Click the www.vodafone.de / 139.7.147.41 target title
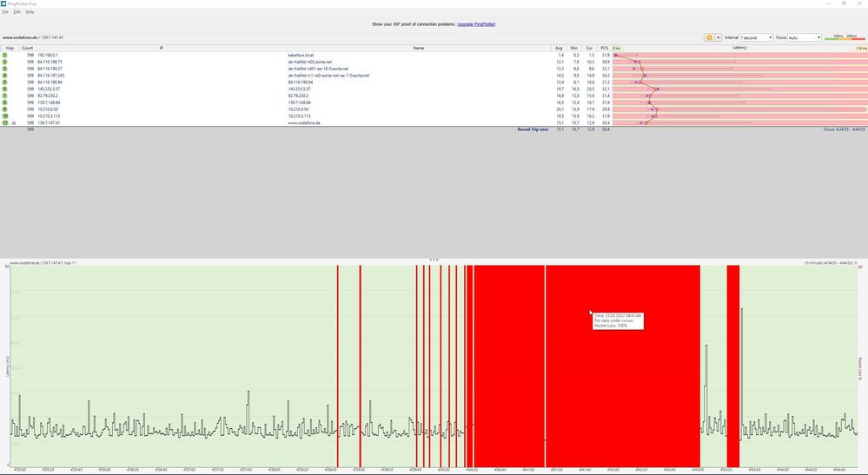Viewport: 868px width, 475px height. (33, 37)
